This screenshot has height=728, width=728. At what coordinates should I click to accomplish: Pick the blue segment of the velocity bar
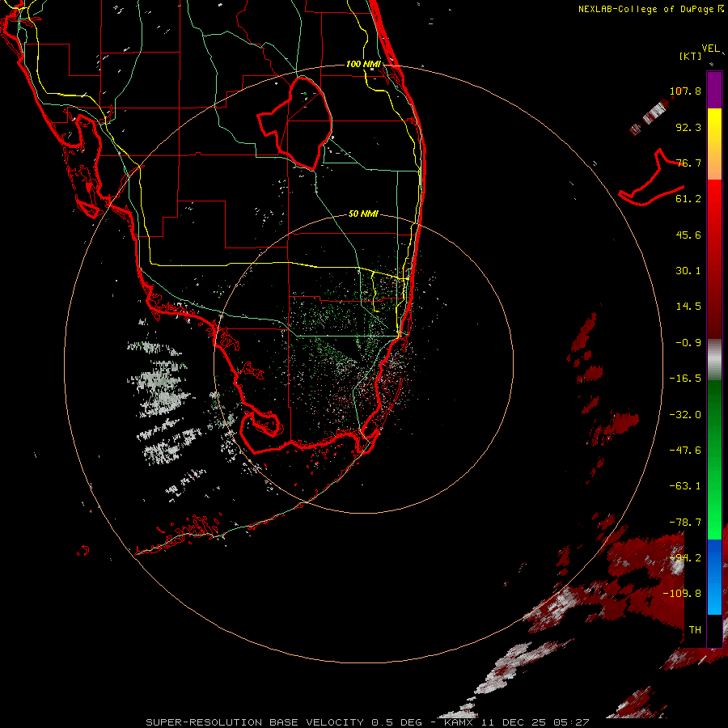[x=714, y=577]
